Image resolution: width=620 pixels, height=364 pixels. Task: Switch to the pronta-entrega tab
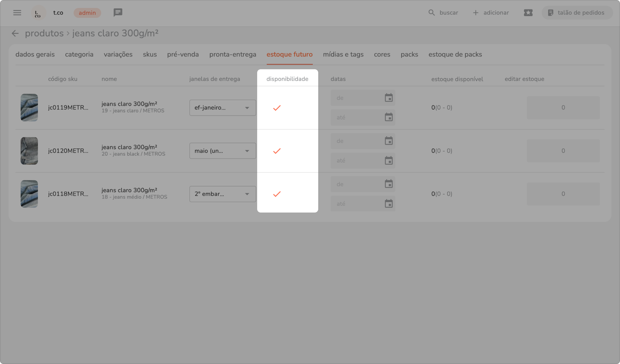(232, 55)
